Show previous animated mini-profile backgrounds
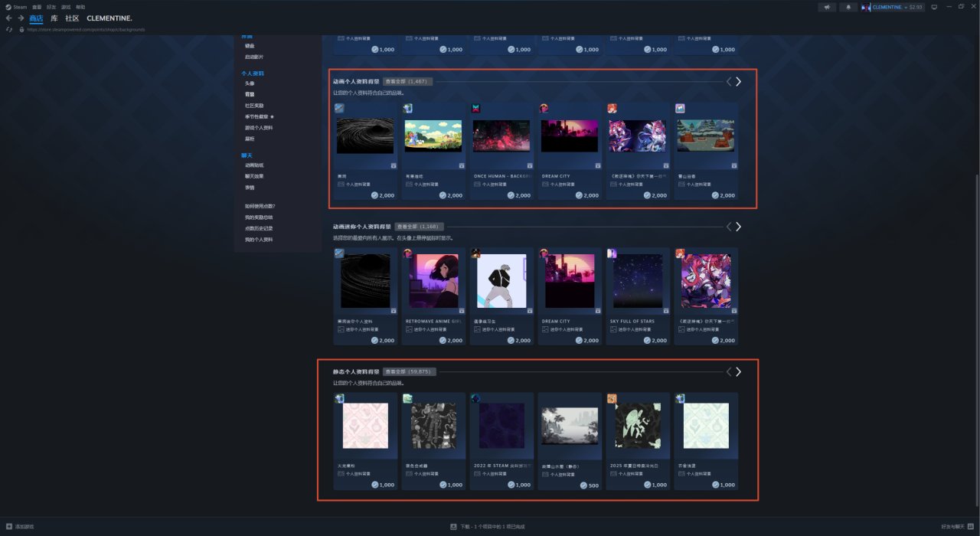Viewport: 980px width, 536px height. tap(729, 227)
